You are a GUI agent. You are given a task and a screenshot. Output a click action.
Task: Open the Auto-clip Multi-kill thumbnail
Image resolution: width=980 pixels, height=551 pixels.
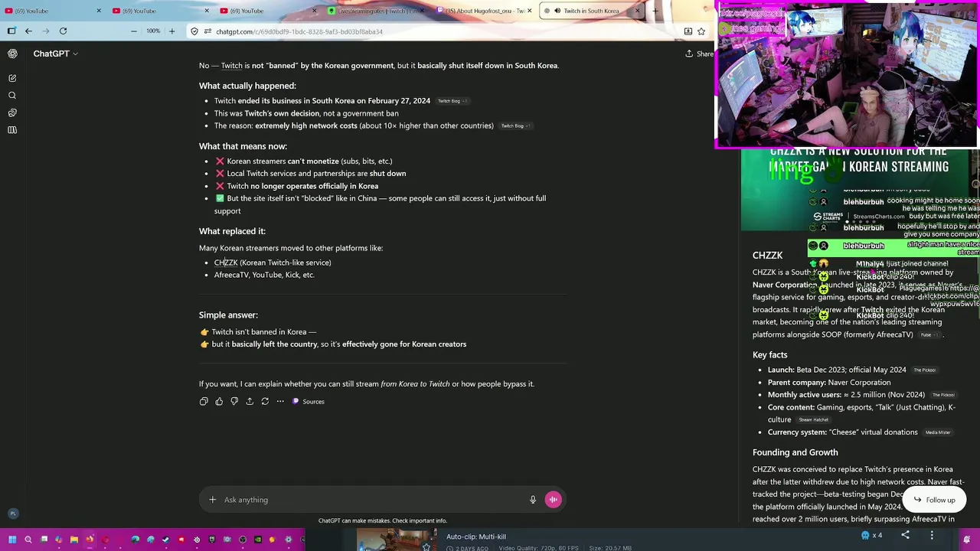(x=396, y=540)
